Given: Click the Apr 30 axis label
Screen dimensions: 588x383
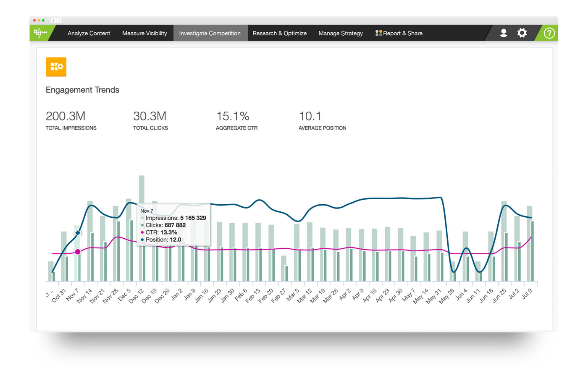Looking at the screenshot, I should tap(395, 295).
